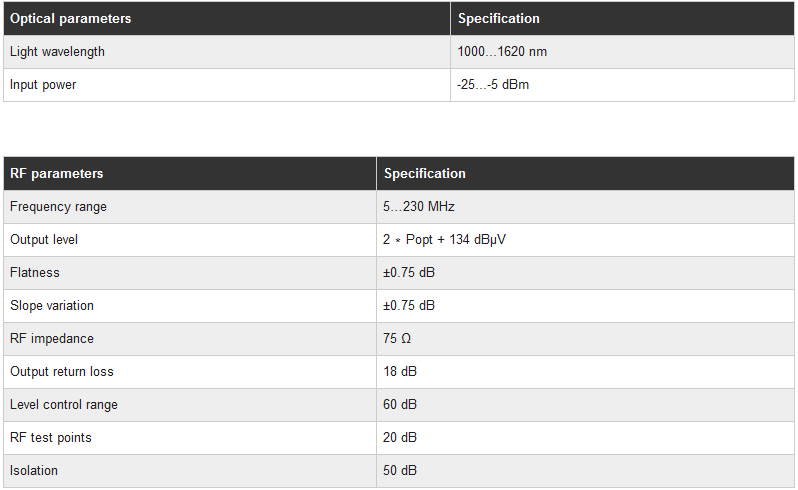798x490 pixels.
Task: Click the Optical parameters table header
Action: [x=70, y=19]
